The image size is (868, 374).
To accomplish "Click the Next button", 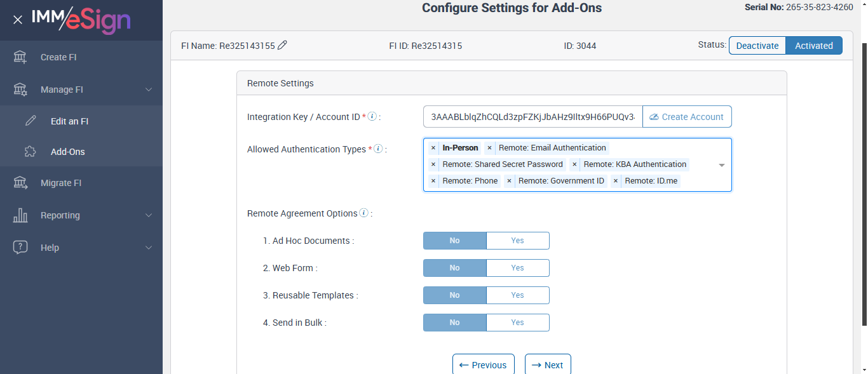I will point(548,364).
